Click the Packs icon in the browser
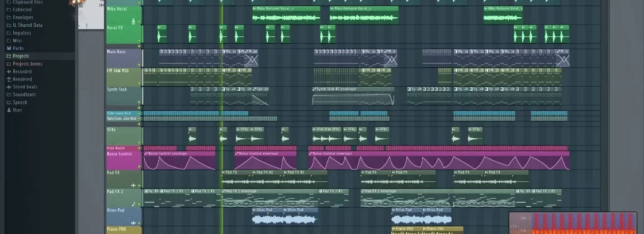 pyautogui.click(x=8, y=48)
